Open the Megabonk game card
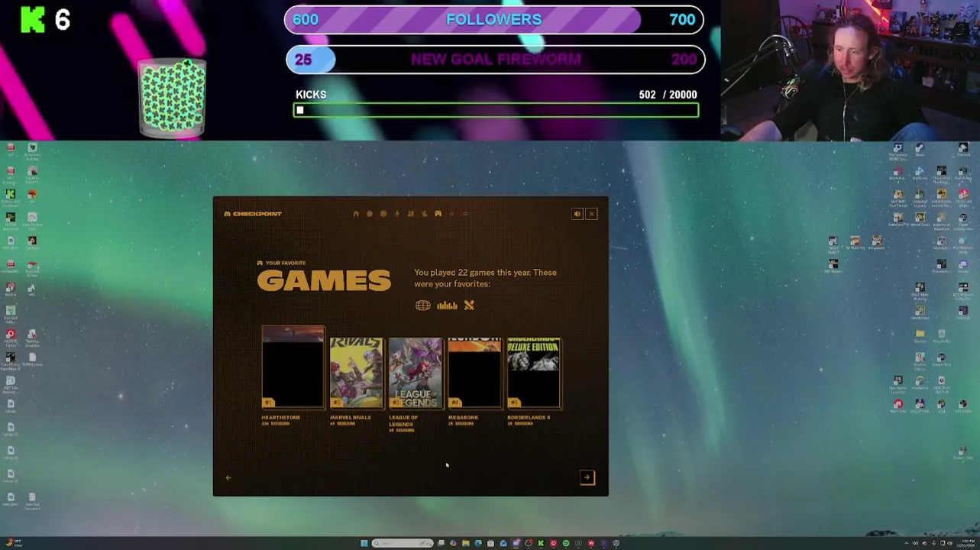Viewport: 980px width, 550px height. pos(474,373)
